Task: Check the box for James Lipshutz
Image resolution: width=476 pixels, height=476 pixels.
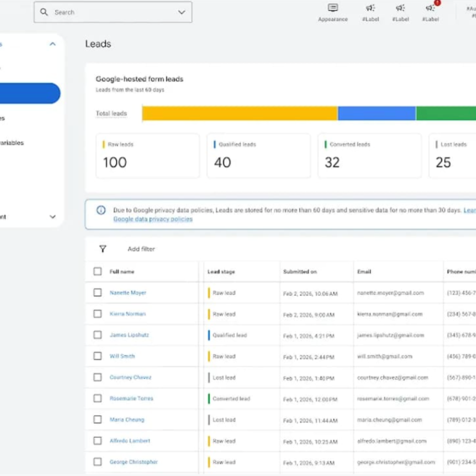Action: click(97, 335)
